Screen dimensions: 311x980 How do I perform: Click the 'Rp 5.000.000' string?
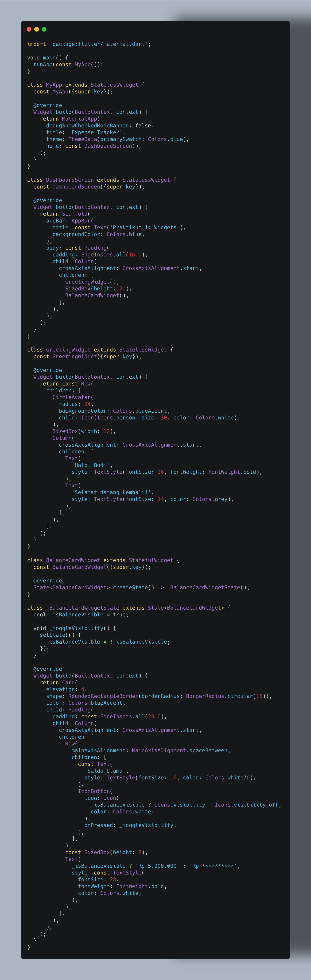(x=157, y=866)
